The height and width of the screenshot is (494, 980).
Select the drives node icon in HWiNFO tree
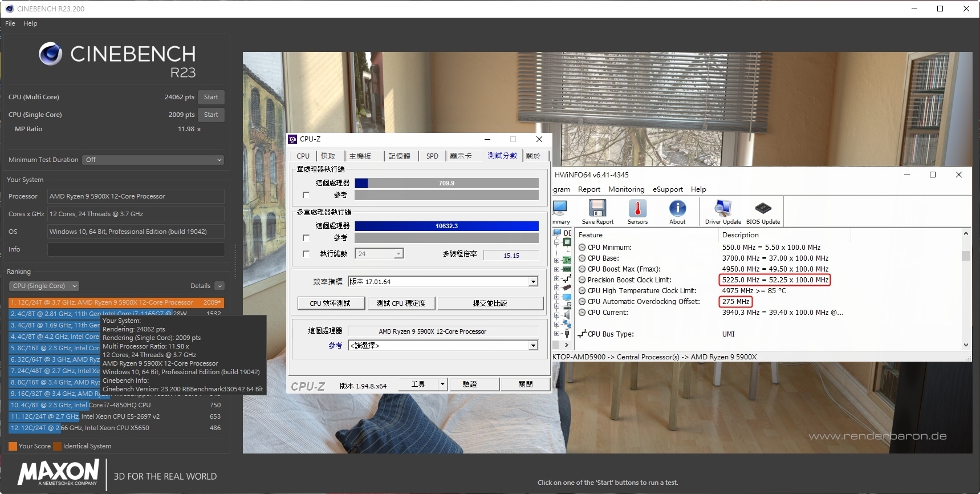point(567,306)
